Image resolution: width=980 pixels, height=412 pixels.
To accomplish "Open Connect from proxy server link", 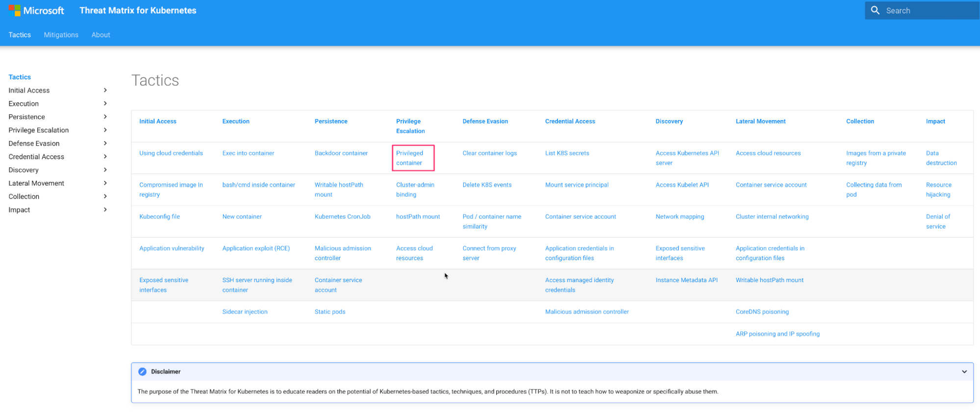I will click(489, 253).
